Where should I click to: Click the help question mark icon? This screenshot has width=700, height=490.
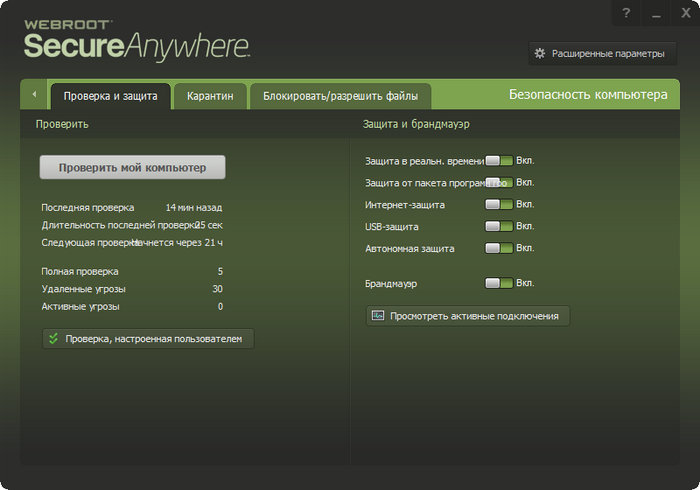(x=626, y=13)
